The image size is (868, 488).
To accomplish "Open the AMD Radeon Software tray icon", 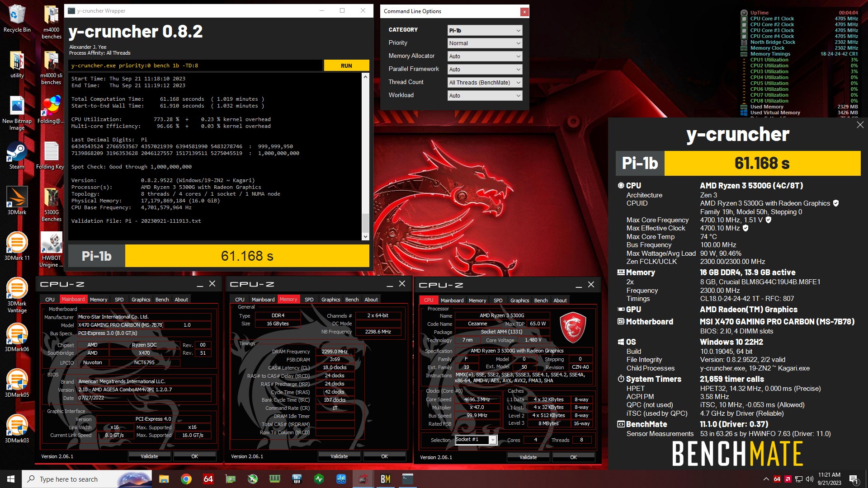I will click(x=788, y=479).
